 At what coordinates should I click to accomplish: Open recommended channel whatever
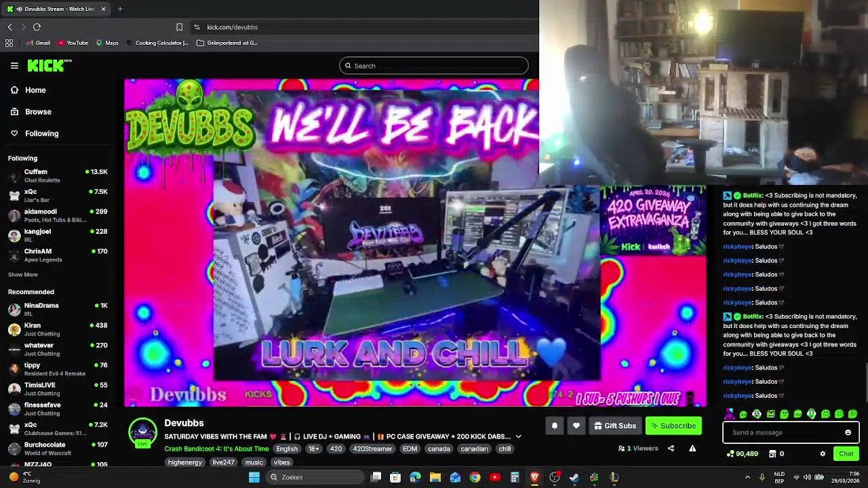pyautogui.click(x=58, y=349)
